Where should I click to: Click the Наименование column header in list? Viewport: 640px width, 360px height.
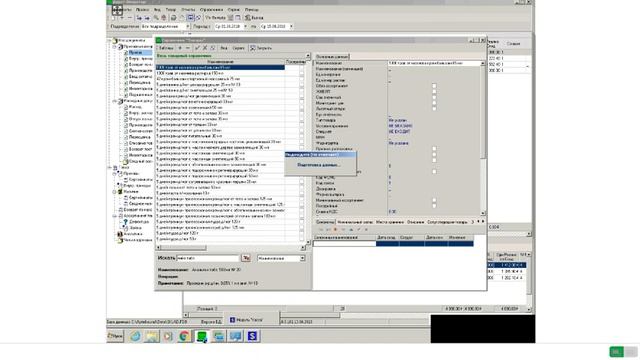point(220,62)
